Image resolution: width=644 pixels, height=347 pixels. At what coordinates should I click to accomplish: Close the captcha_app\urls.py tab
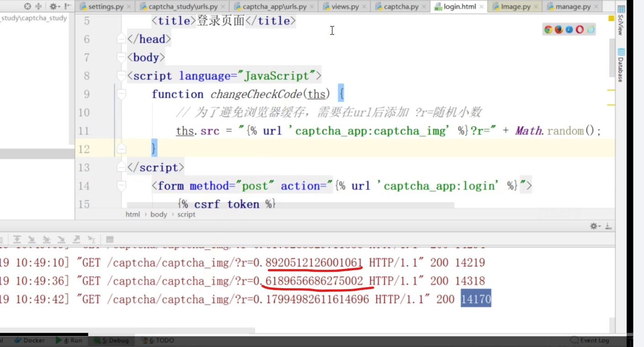coord(313,7)
